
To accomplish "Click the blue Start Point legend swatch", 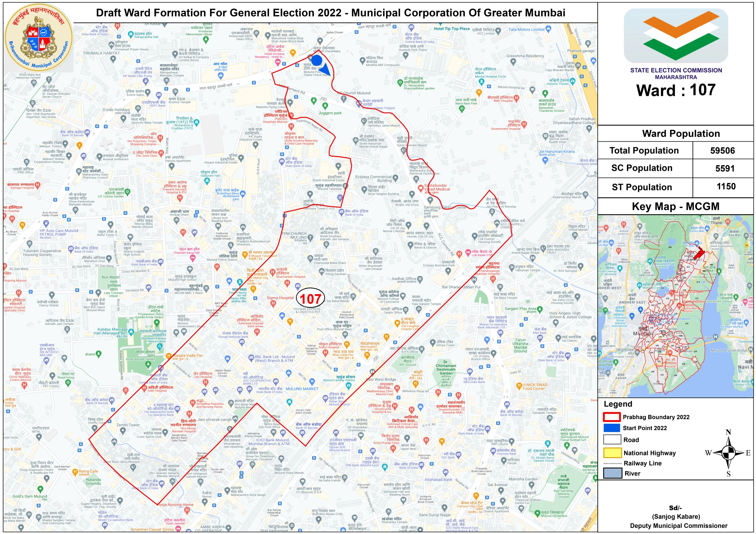I will (x=611, y=428).
